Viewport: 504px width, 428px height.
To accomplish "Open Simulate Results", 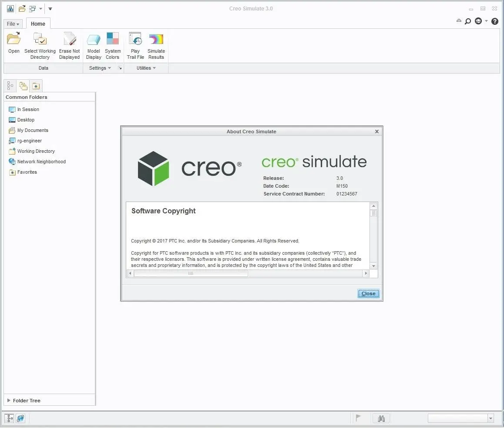I will 156,45.
